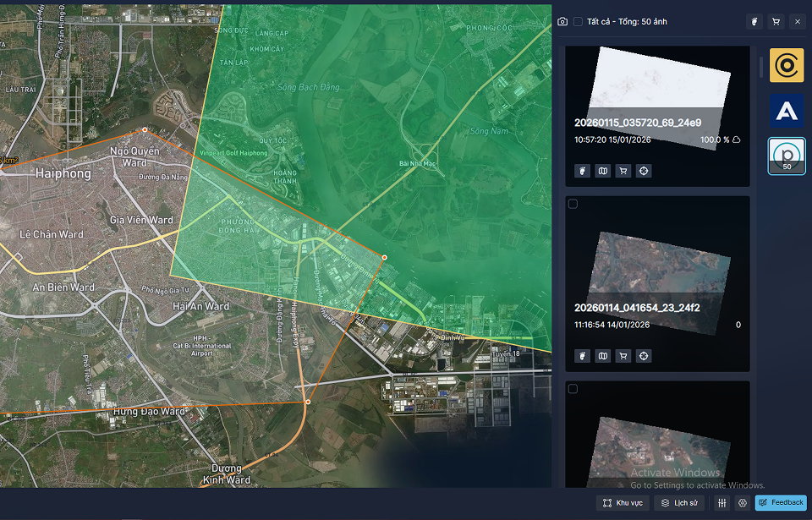Select the 20260115_035720_69_24e9 cloudy thumbnail

tap(658, 93)
